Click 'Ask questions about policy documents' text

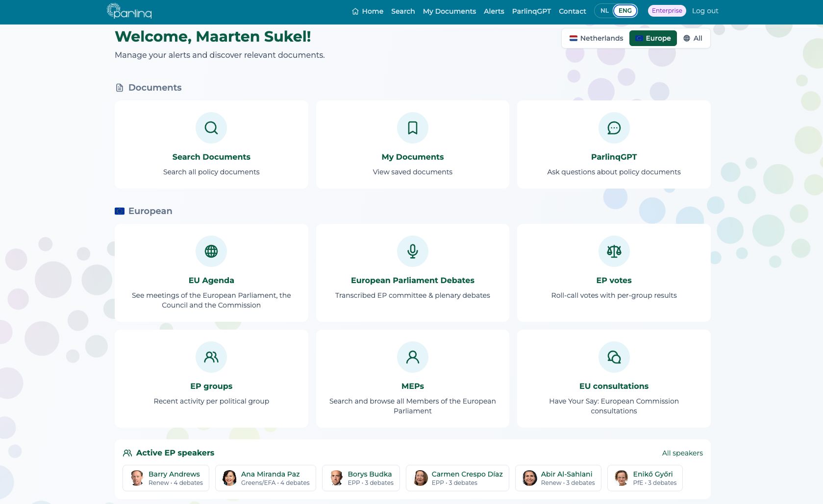pos(614,172)
